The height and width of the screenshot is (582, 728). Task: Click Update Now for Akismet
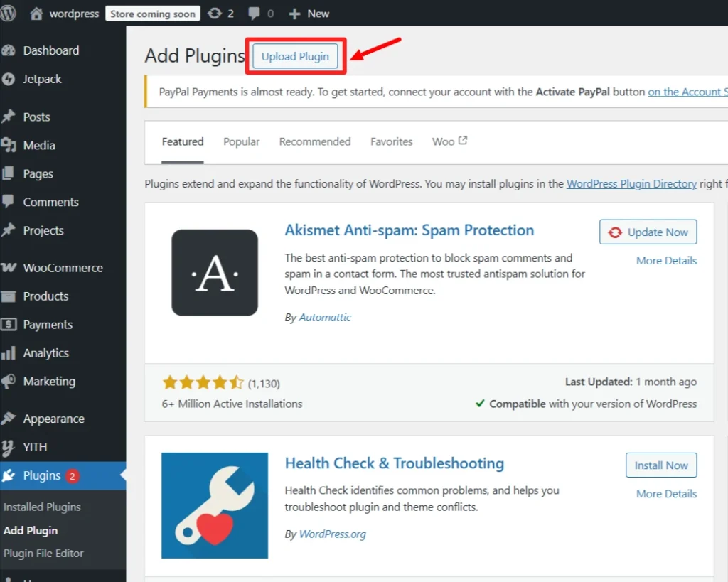(x=648, y=232)
